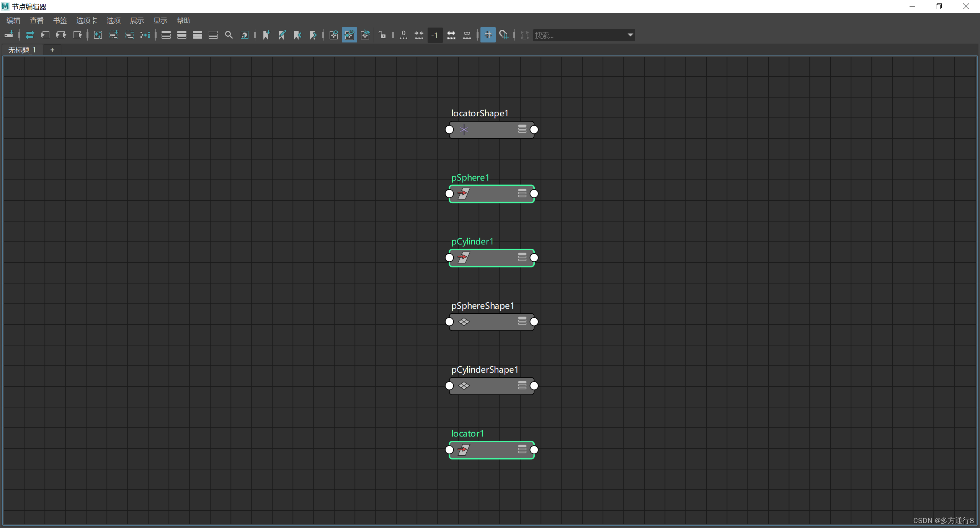Click the lock icon in the toolbar
This screenshot has width=980, height=528.
(382, 35)
